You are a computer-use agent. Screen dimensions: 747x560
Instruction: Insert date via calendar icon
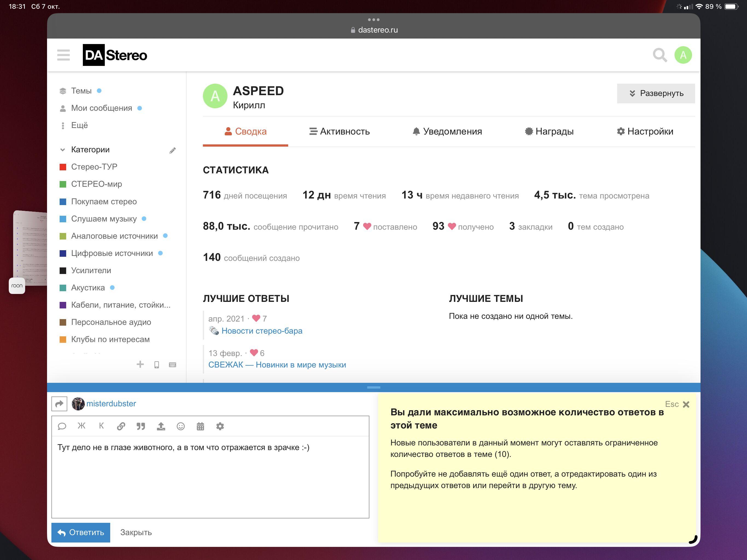200,426
